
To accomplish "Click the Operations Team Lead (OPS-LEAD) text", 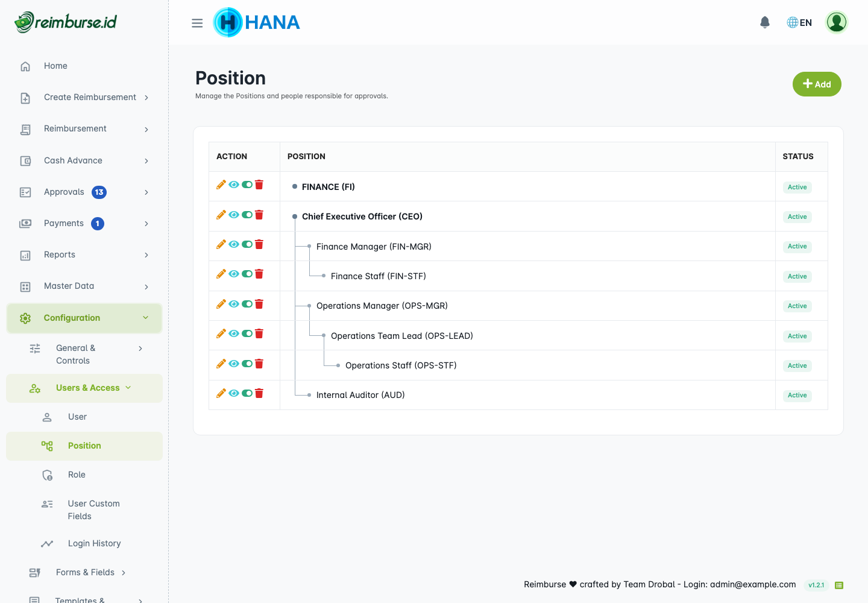I will pyautogui.click(x=402, y=336).
